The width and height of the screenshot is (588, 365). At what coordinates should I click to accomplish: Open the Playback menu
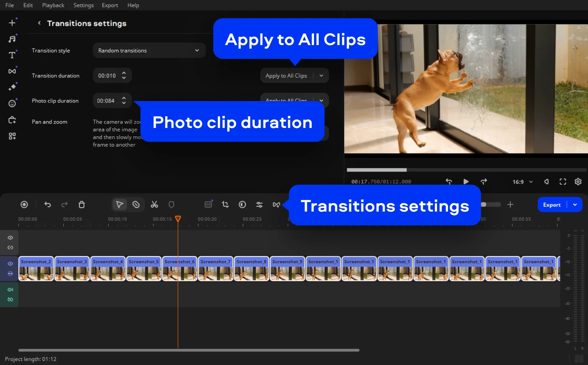click(x=53, y=5)
